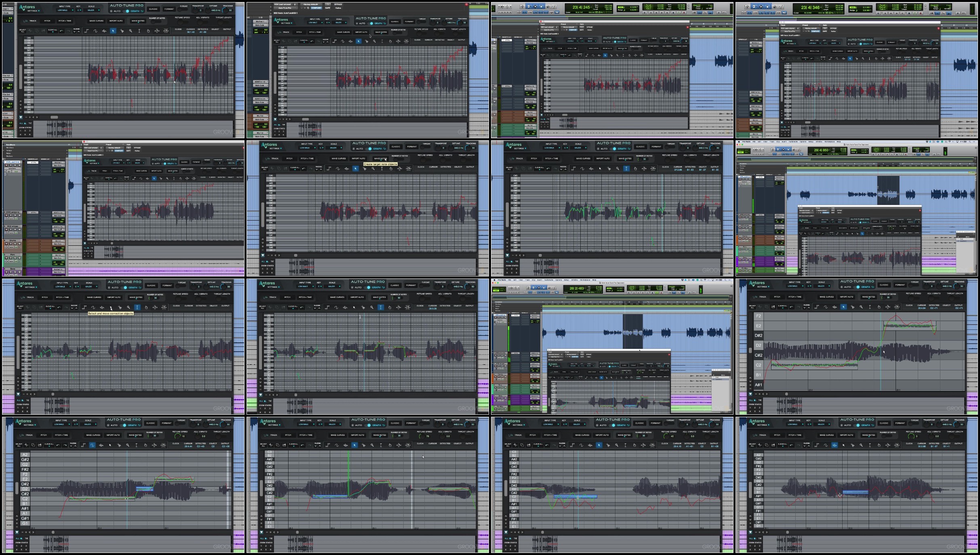Pick Curve tool in "Create target note objects" frame
Screen dimensions: 980x555
click(x=338, y=169)
